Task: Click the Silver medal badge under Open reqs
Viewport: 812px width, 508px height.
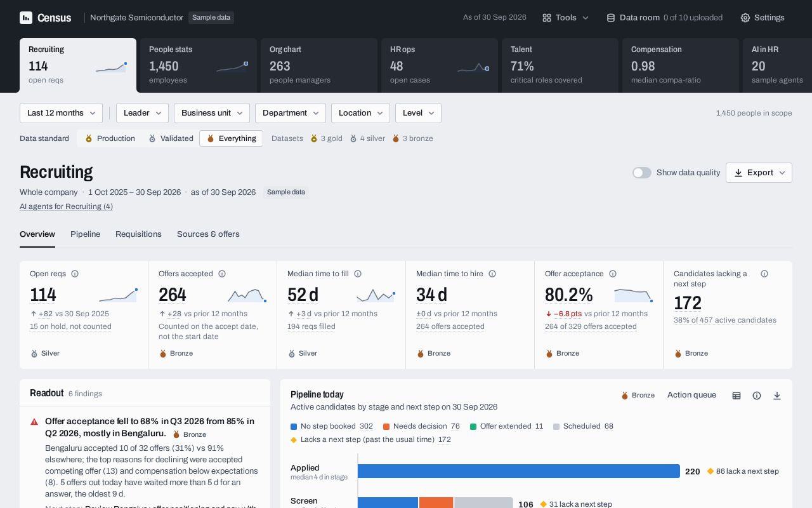Action: click(x=45, y=353)
